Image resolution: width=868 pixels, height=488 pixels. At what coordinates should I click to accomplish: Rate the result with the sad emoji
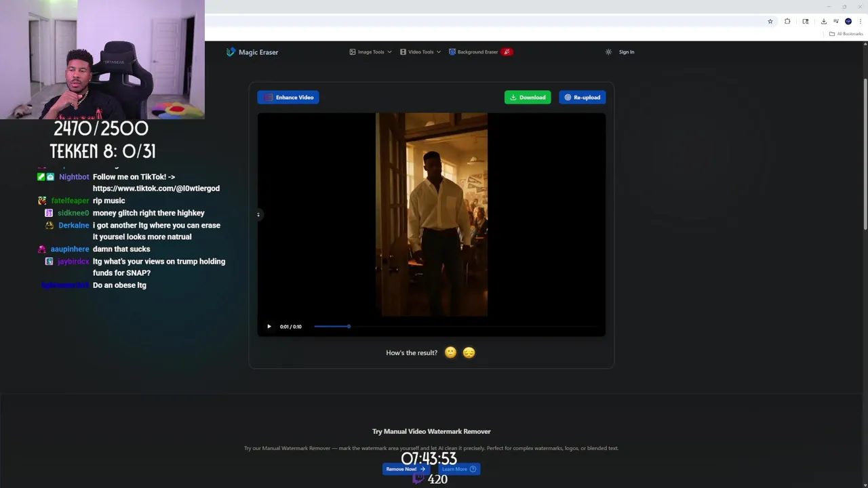[x=469, y=352]
